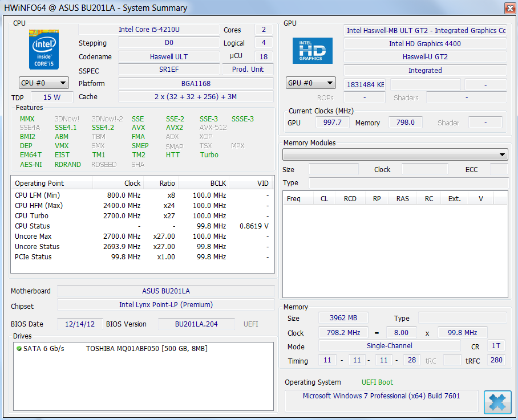Viewport: 518px width, 420px height.
Task: Click the SSE4.2 feature label
Action: (103, 127)
